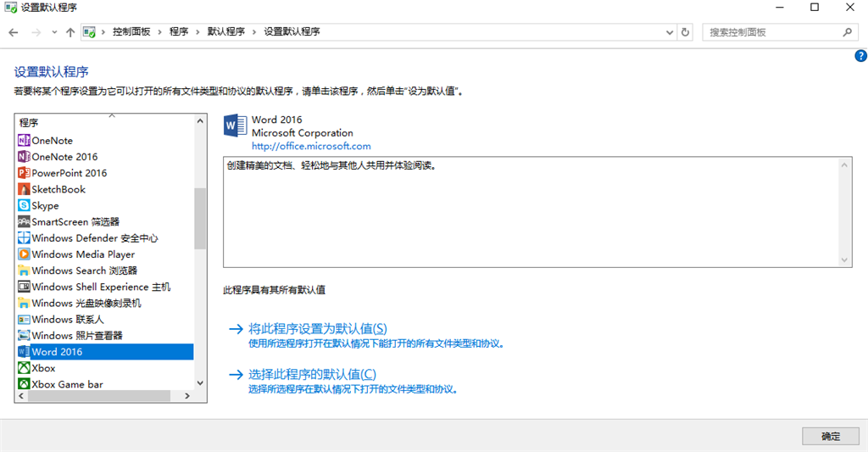Click 选择此程序的默认值(C) link

(312, 374)
